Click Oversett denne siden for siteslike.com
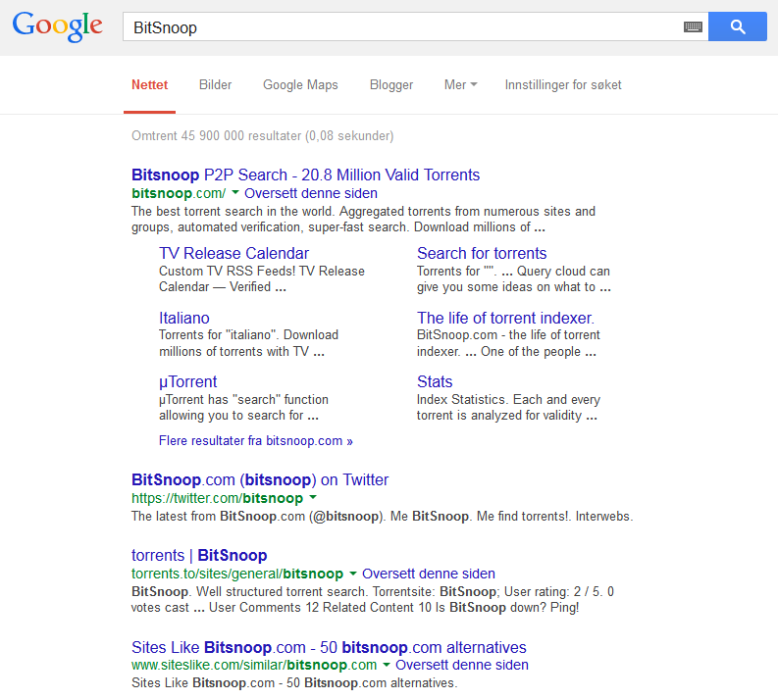Screen dimensions: 778x700 [x=462, y=665]
